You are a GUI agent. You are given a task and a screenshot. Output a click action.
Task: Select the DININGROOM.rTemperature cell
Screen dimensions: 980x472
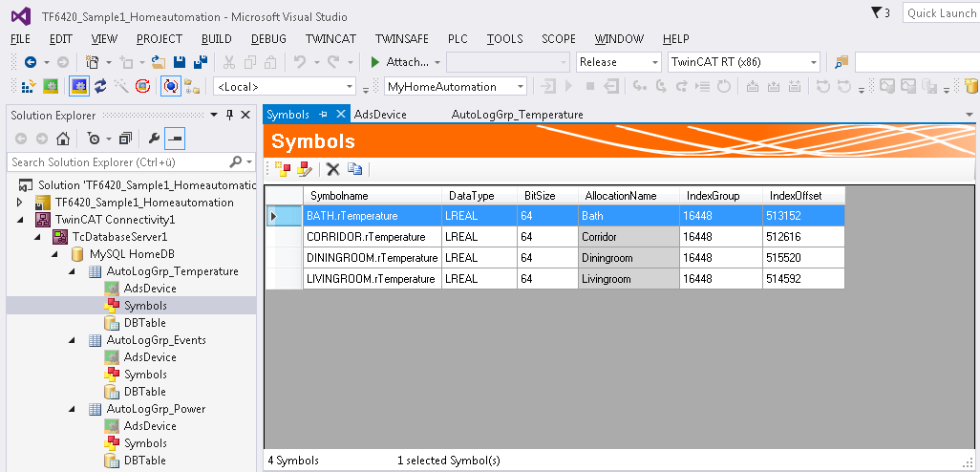tap(372, 258)
